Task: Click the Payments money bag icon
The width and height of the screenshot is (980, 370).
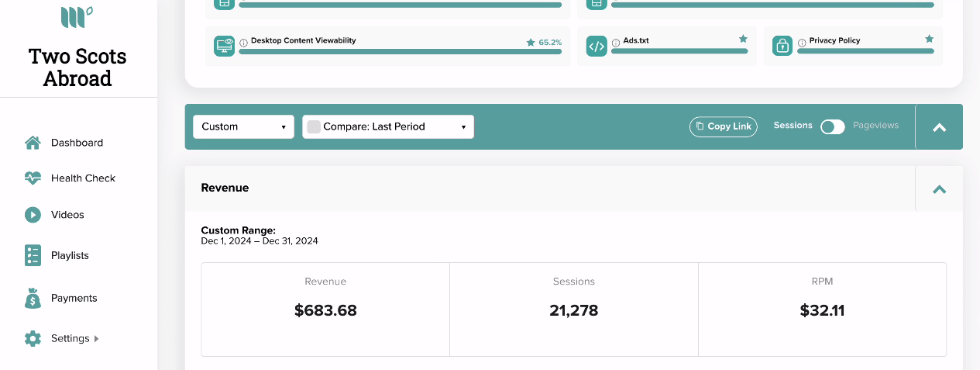Action: [x=33, y=298]
